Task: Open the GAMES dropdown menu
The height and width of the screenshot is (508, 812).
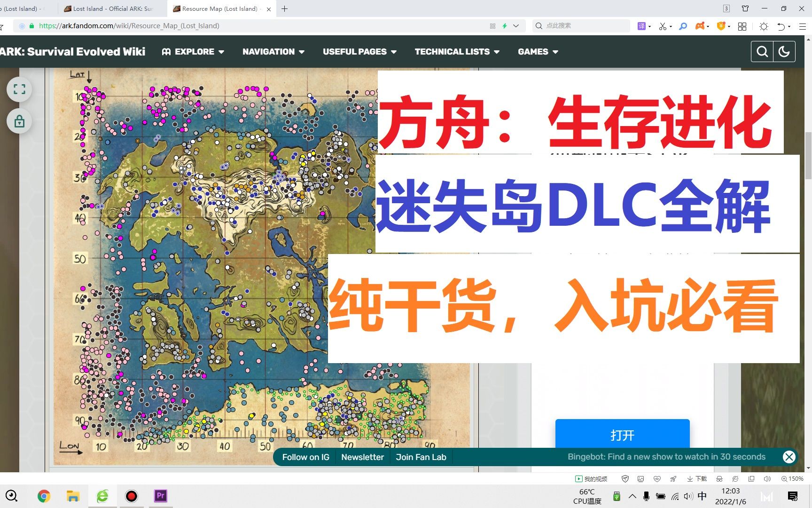Action: pyautogui.click(x=538, y=52)
